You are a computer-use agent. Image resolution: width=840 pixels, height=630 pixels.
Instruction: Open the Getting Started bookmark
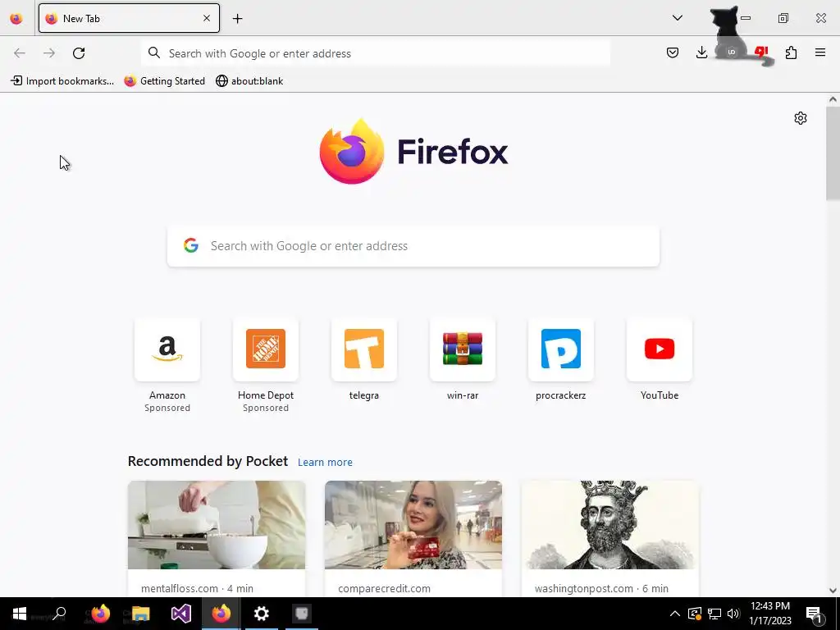(164, 81)
